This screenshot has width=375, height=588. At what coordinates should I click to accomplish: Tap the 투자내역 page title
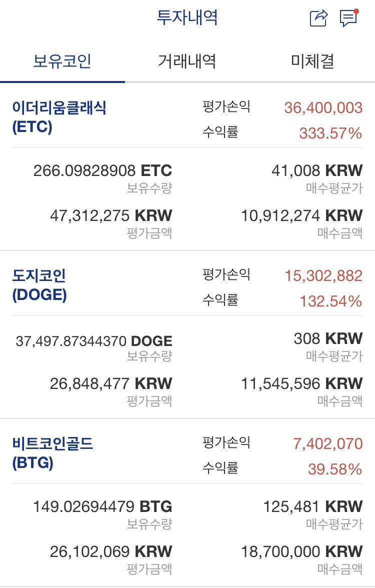(x=187, y=18)
